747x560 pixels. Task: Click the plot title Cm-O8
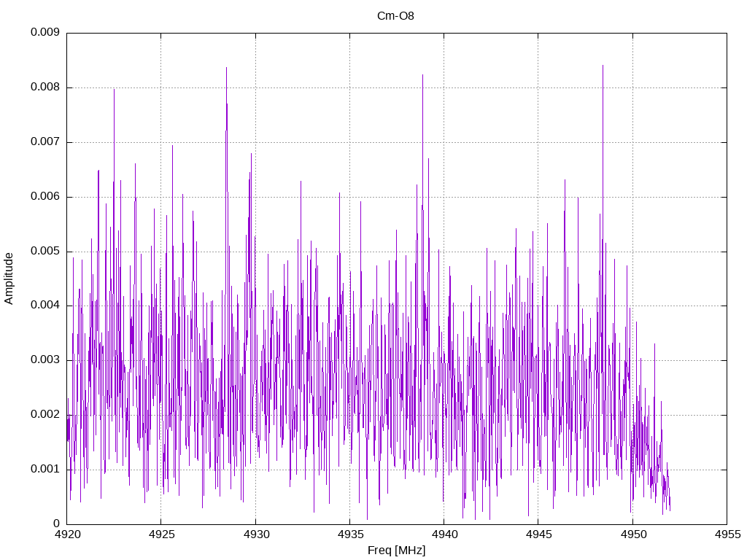(x=395, y=16)
